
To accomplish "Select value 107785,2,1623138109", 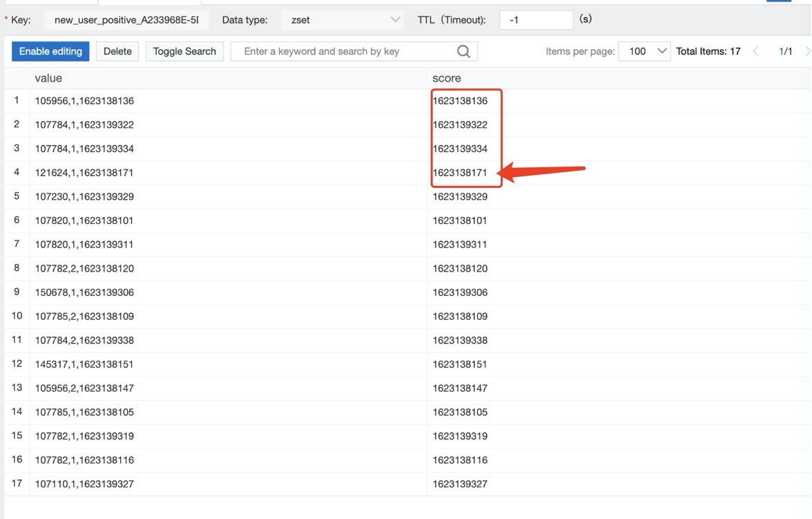I will (84, 317).
